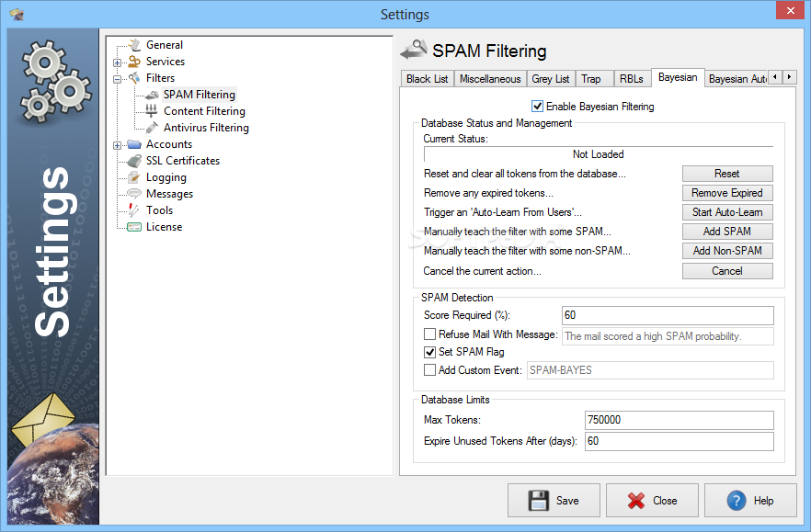
Task: Click the Not Loaded status text
Action: (x=598, y=154)
